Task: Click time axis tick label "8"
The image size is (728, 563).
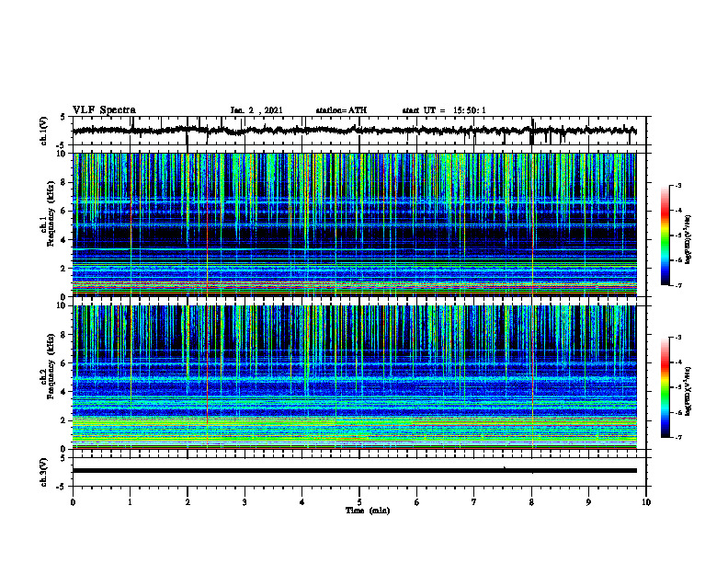Action: point(531,502)
